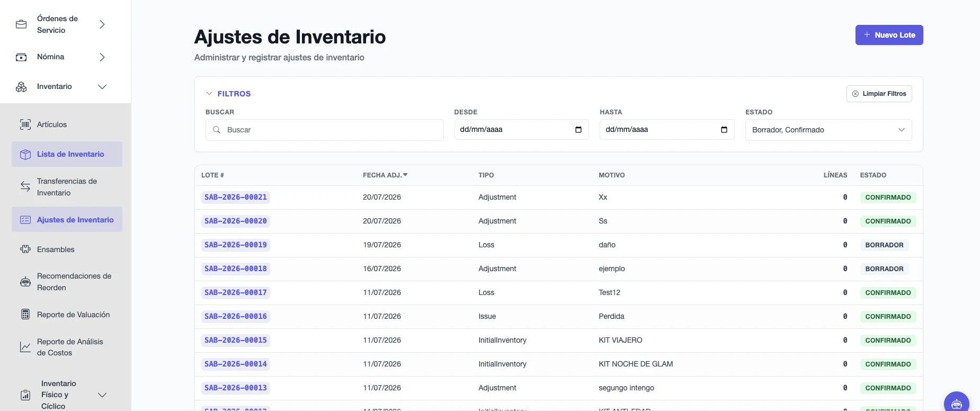Expand the Órdenes de Servicio submenu chevron
980x411 pixels.
point(102,24)
